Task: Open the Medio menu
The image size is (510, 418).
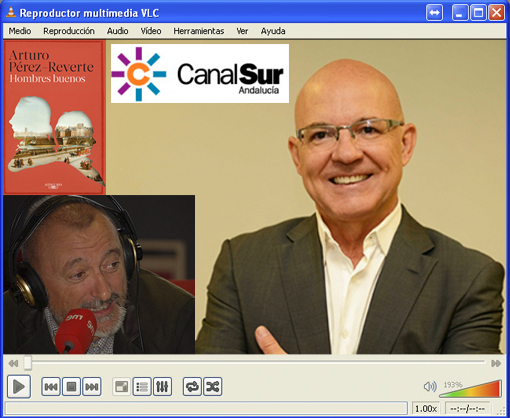Action: 20,31
